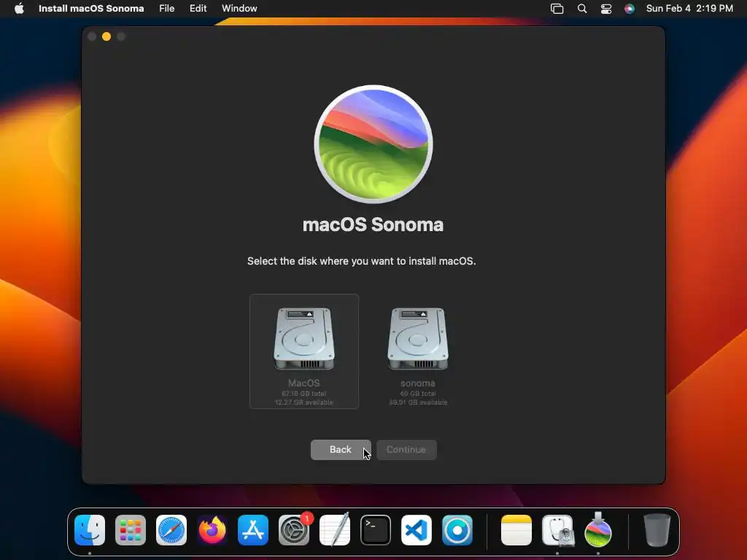Minimize the installer window with yellow button
747x560 pixels.
click(107, 36)
